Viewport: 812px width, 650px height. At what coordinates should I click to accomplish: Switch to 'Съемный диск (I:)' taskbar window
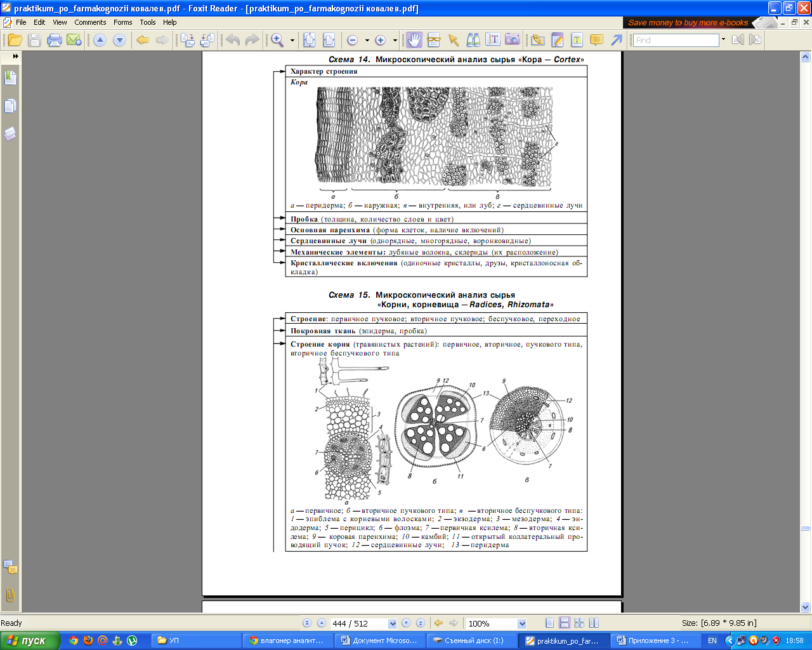point(471,640)
